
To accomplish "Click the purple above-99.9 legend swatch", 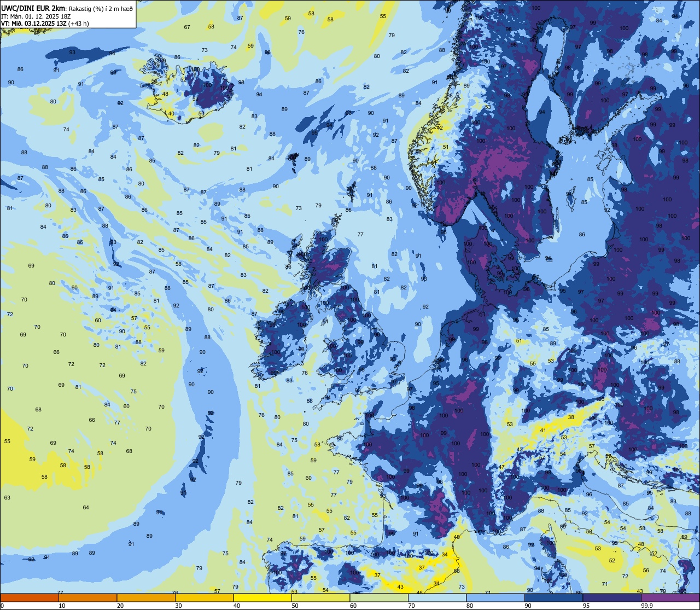I will tap(670, 597).
